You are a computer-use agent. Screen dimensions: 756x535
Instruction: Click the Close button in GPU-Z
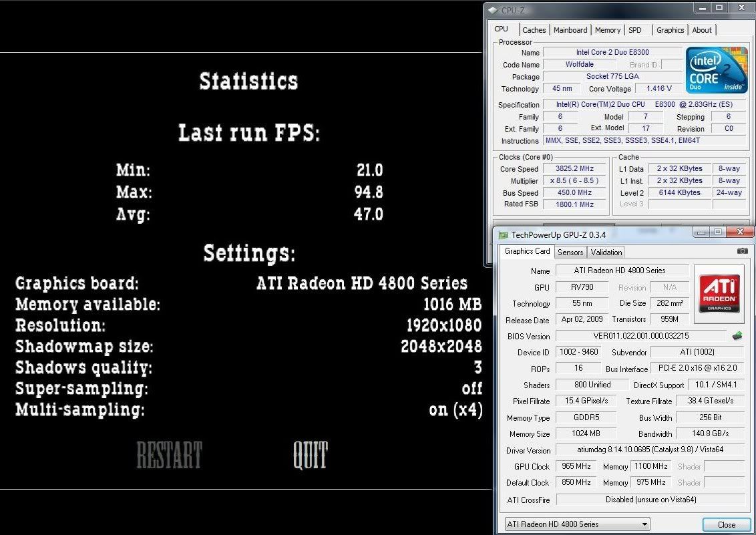click(x=726, y=524)
